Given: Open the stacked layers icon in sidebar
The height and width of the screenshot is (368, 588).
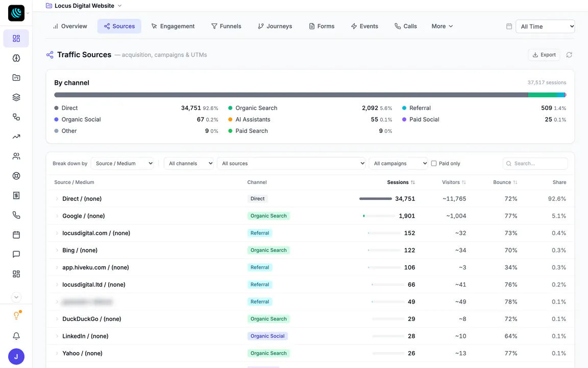Looking at the screenshot, I should tap(16, 97).
